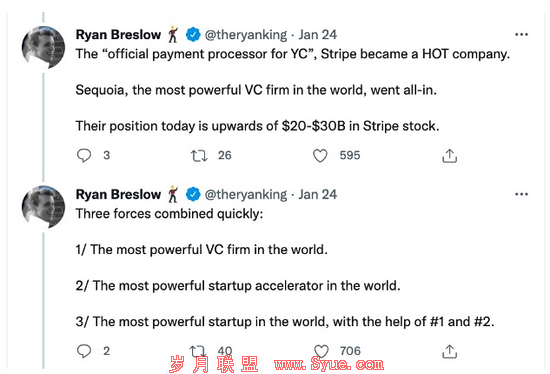Image resolution: width=550 pixels, height=374 pixels.
Task: Share the Three forces tweet
Action: (x=449, y=351)
